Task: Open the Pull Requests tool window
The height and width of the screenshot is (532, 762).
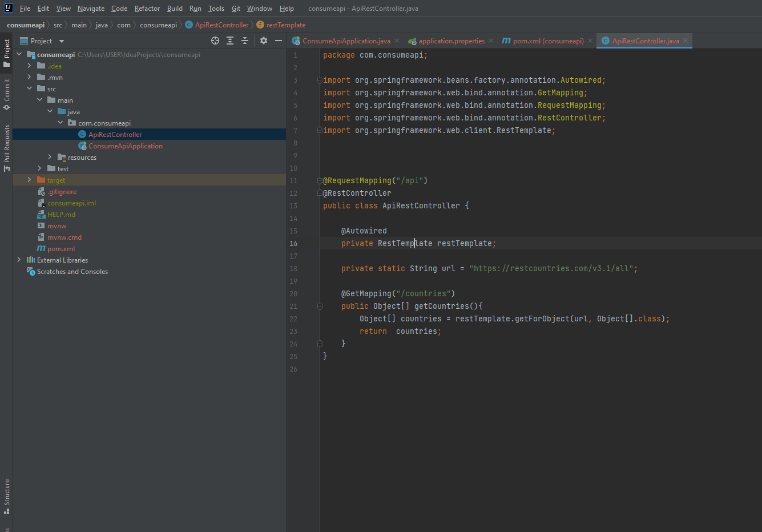Action: click(x=6, y=145)
